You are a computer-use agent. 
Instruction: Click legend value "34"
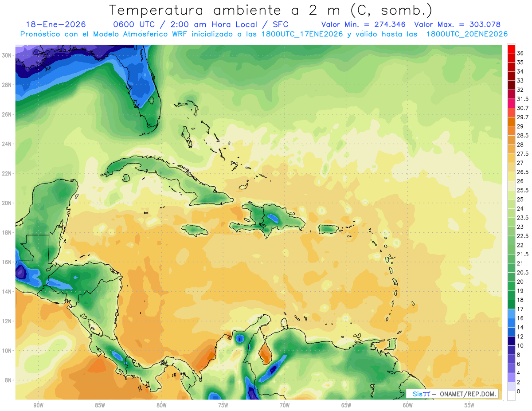[x=520, y=71]
